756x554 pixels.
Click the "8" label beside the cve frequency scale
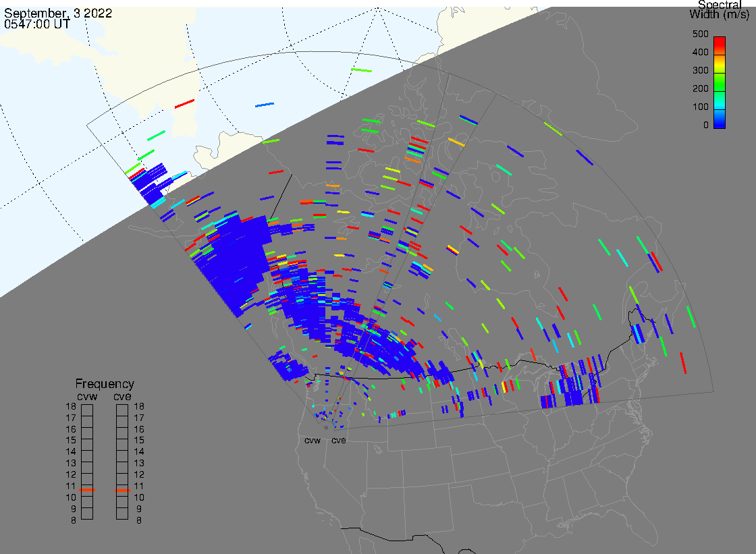(x=139, y=521)
